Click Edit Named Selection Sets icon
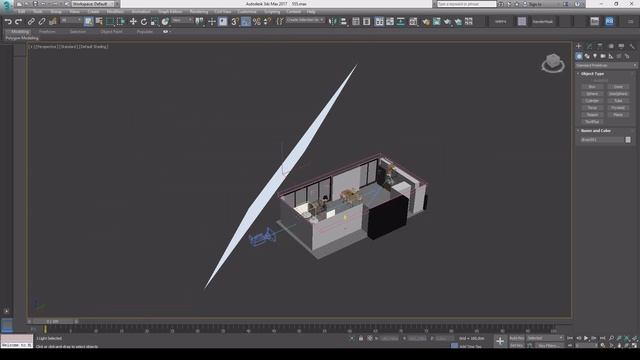The image size is (640, 360). click(x=280, y=22)
